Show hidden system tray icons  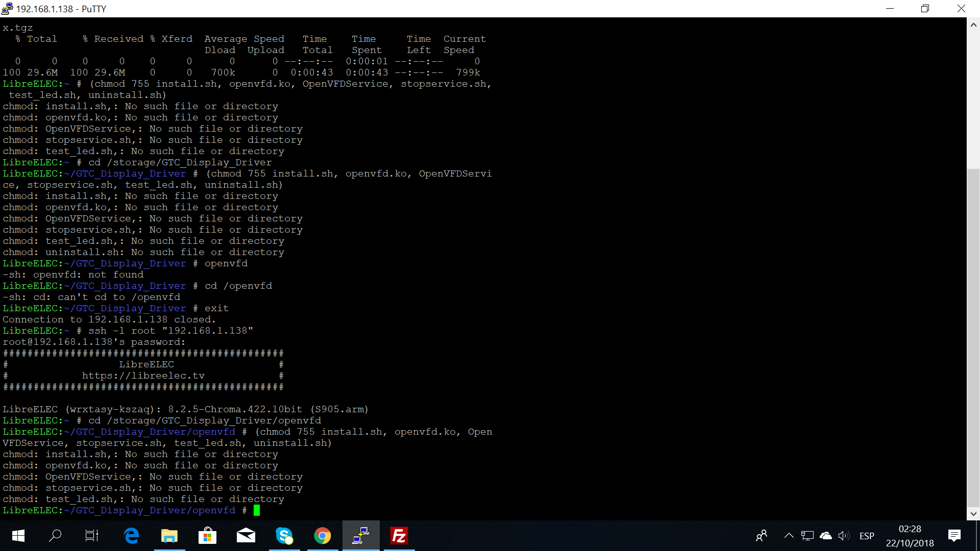pyautogui.click(x=789, y=536)
